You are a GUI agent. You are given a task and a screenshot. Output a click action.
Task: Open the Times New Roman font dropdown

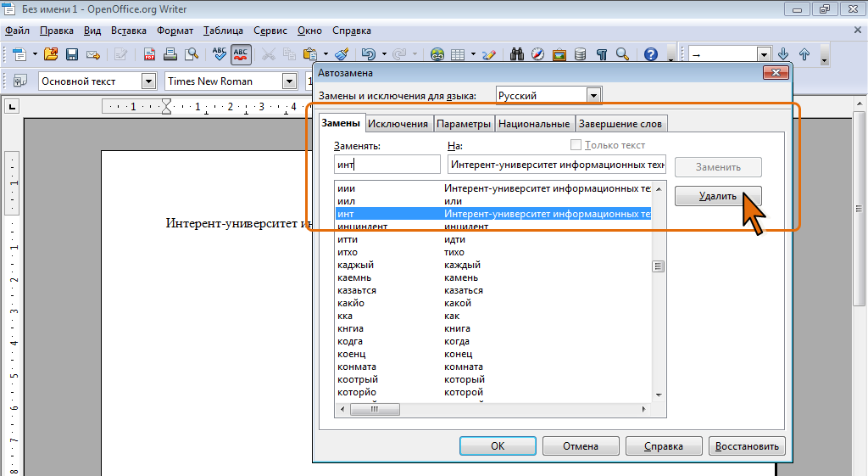point(289,81)
